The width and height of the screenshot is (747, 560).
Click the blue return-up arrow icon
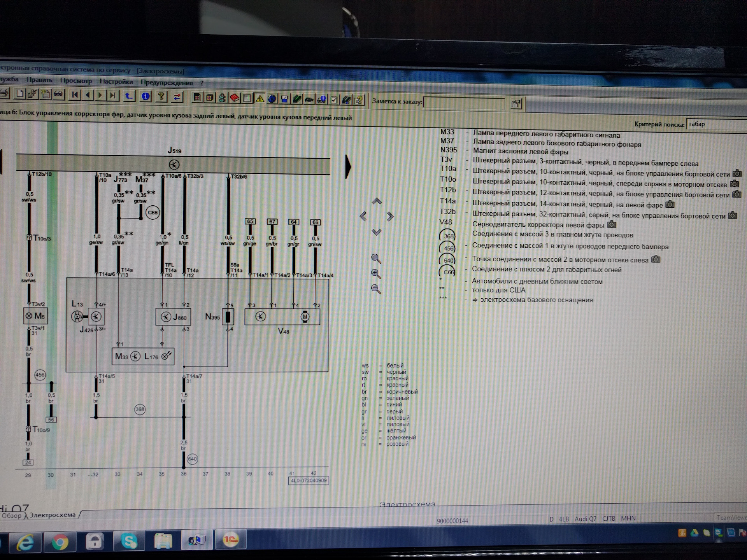(x=129, y=96)
